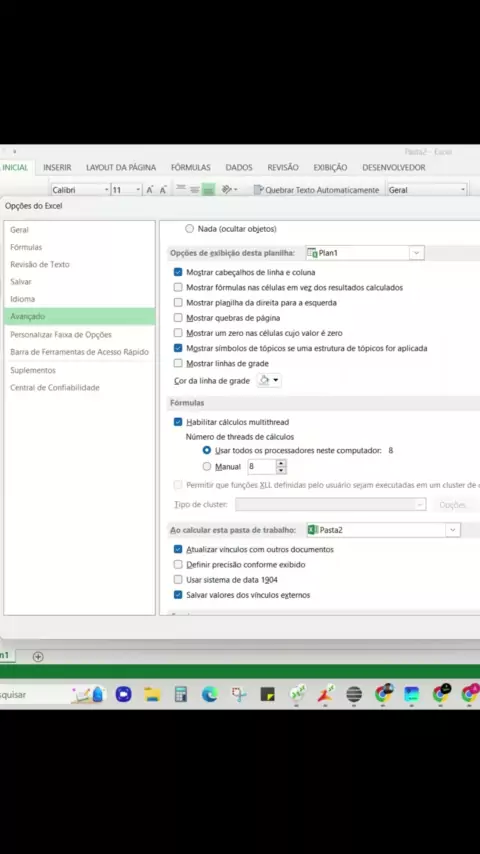Viewport: 480px width, 854px height.
Task: Toggle Atualizar vínculos com outros documentos
Action: coord(178,549)
